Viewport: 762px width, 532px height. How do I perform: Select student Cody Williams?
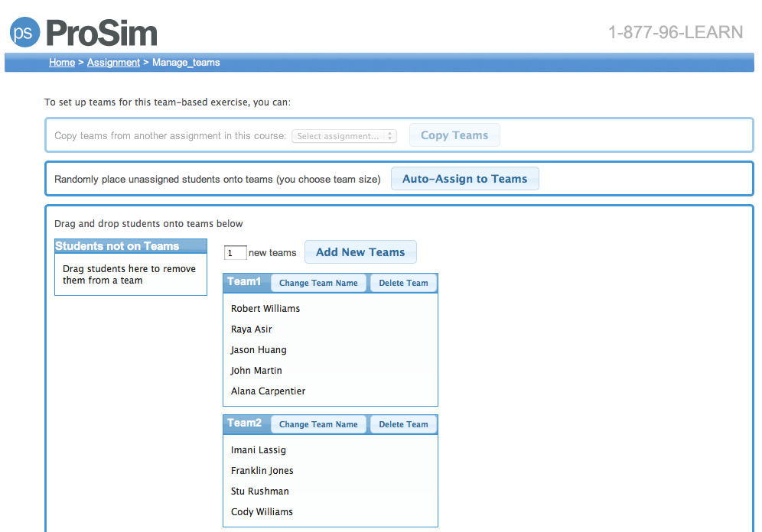pos(262,511)
